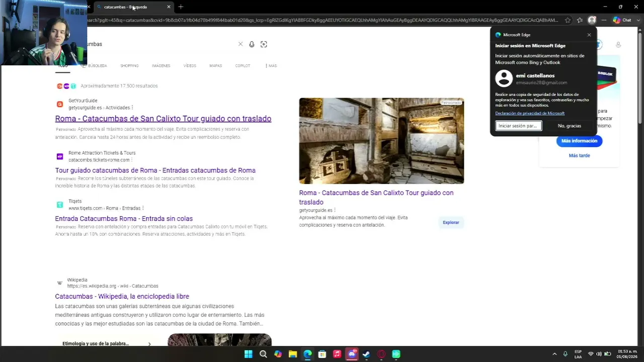
Task: Expand 'Etimología y uso de la palabra' arrow
Action: tap(149, 344)
